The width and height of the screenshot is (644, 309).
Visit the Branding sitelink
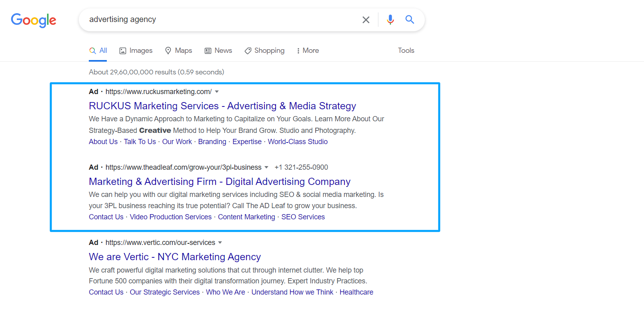[212, 142]
